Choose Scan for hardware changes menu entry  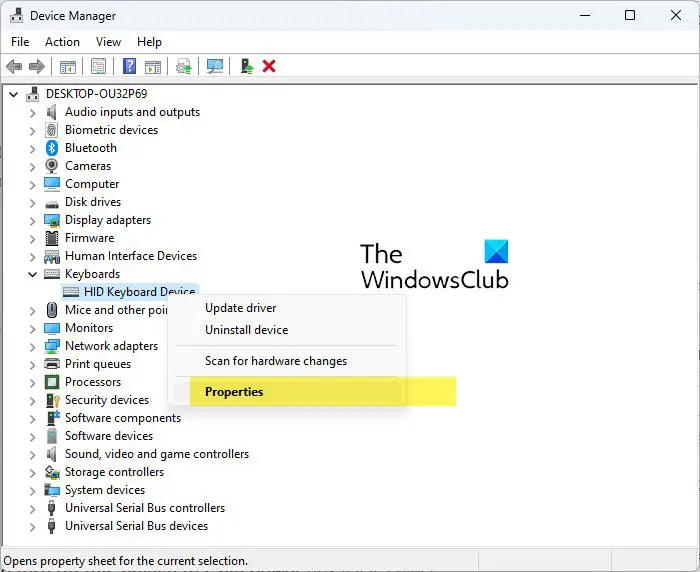click(x=287, y=361)
